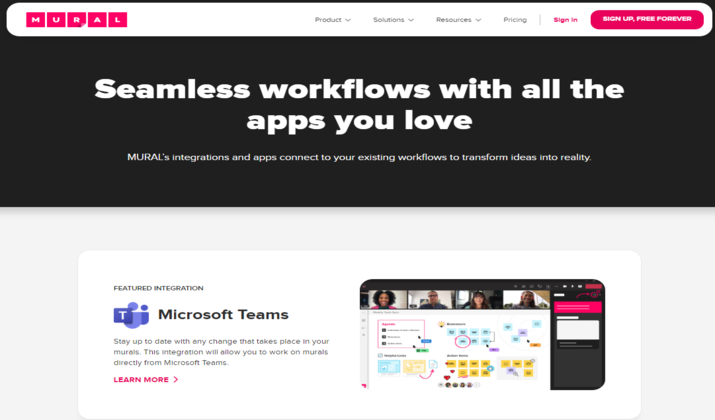The height and width of the screenshot is (420, 715).
Task: Go to the Pricing page
Action: (515, 20)
